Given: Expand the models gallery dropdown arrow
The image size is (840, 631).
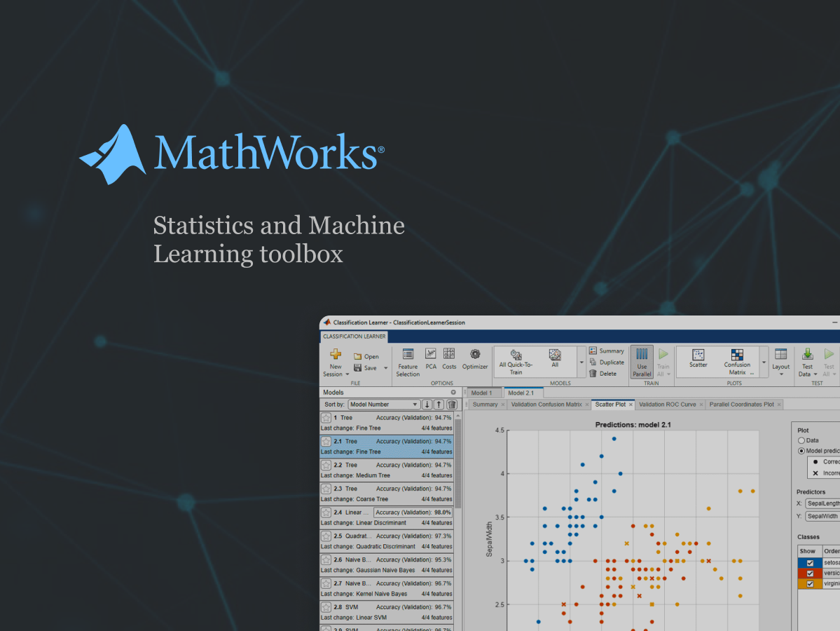Looking at the screenshot, I should (x=581, y=362).
